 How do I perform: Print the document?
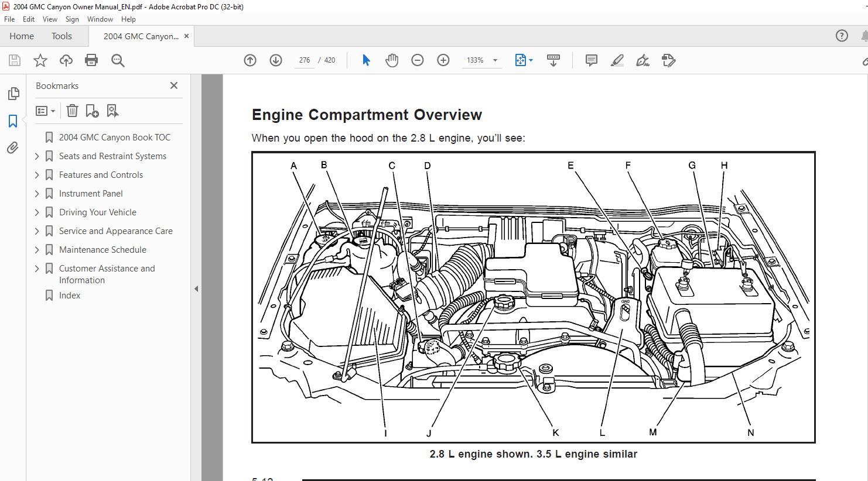pos(91,60)
